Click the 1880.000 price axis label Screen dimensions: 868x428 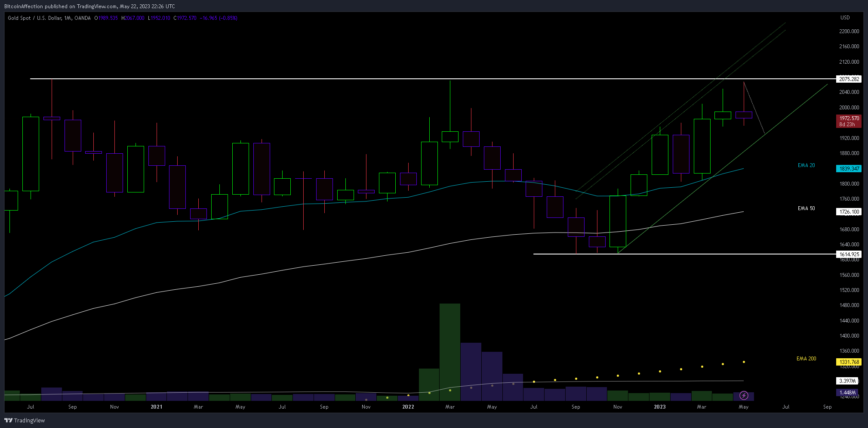click(x=849, y=153)
